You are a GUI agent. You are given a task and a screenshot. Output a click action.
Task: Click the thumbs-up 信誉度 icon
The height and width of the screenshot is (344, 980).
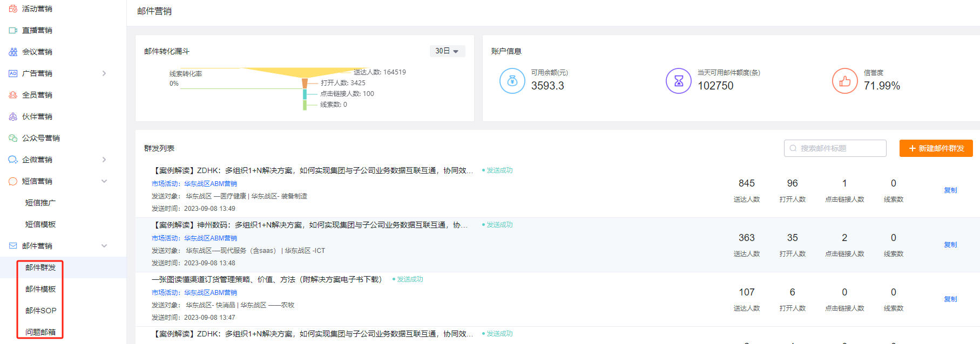click(x=845, y=81)
